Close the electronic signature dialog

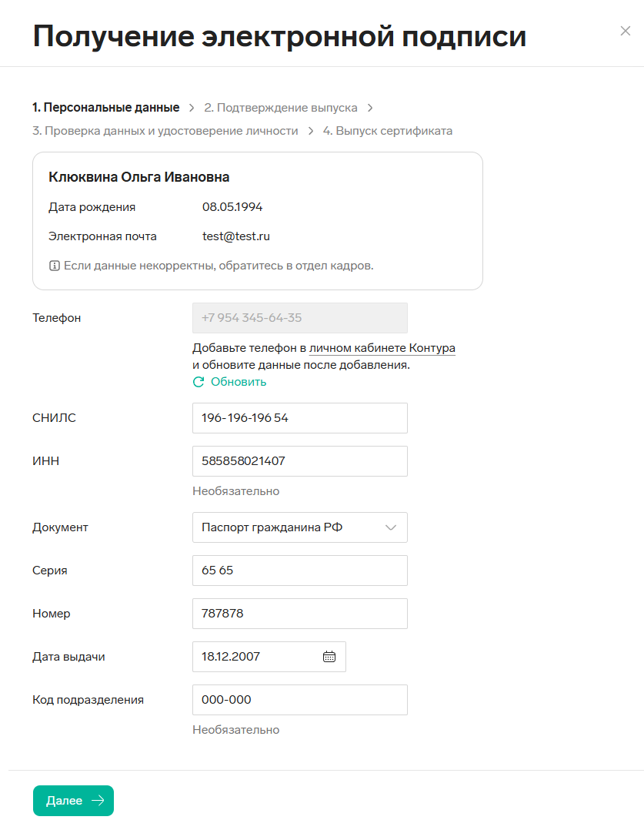point(625,32)
